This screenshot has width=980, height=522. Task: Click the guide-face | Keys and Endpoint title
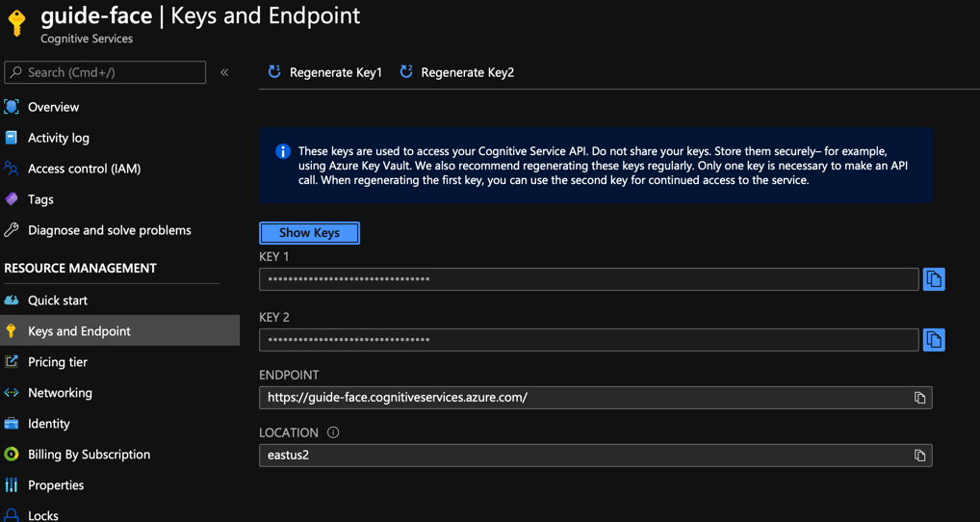[x=200, y=15]
